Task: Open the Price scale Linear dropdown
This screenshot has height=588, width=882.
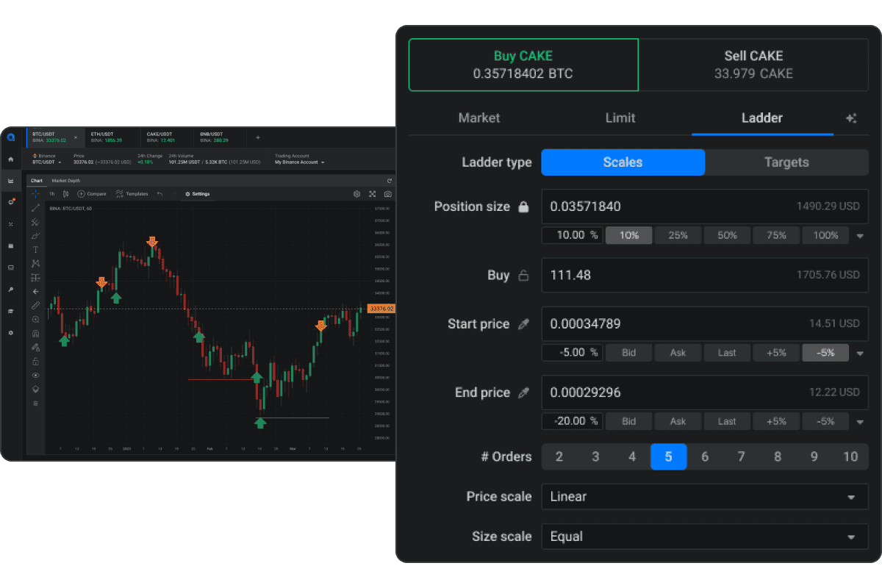Action: tap(704, 497)
